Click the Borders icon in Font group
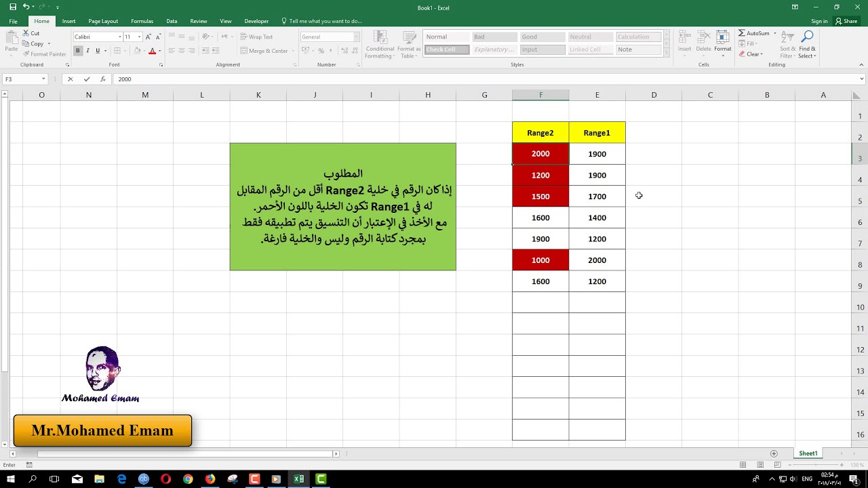The image size is (868, 488). point(117,51)
